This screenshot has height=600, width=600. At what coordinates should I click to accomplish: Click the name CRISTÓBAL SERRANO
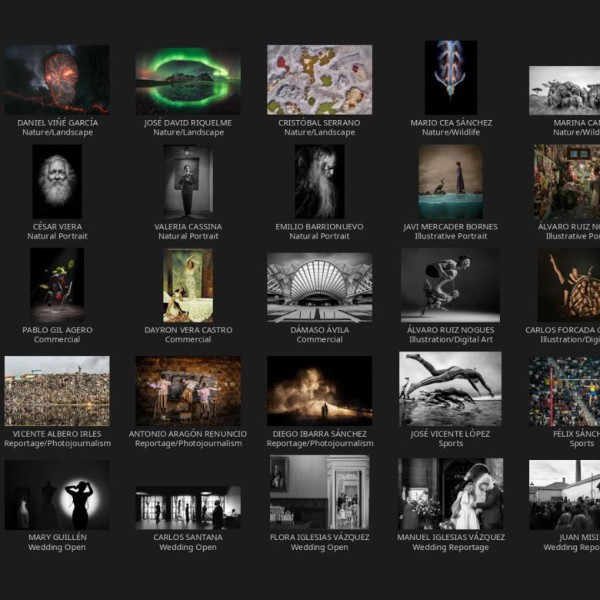click(319, 123)
